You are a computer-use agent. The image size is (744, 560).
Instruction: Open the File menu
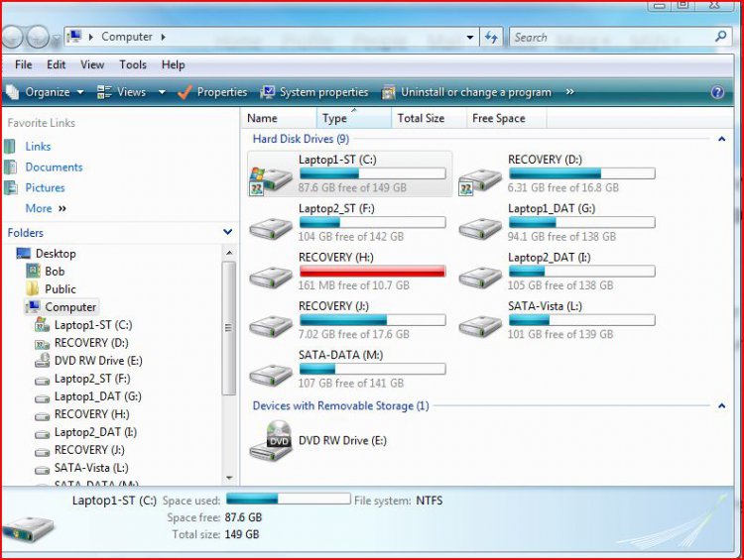pos(23,64)
